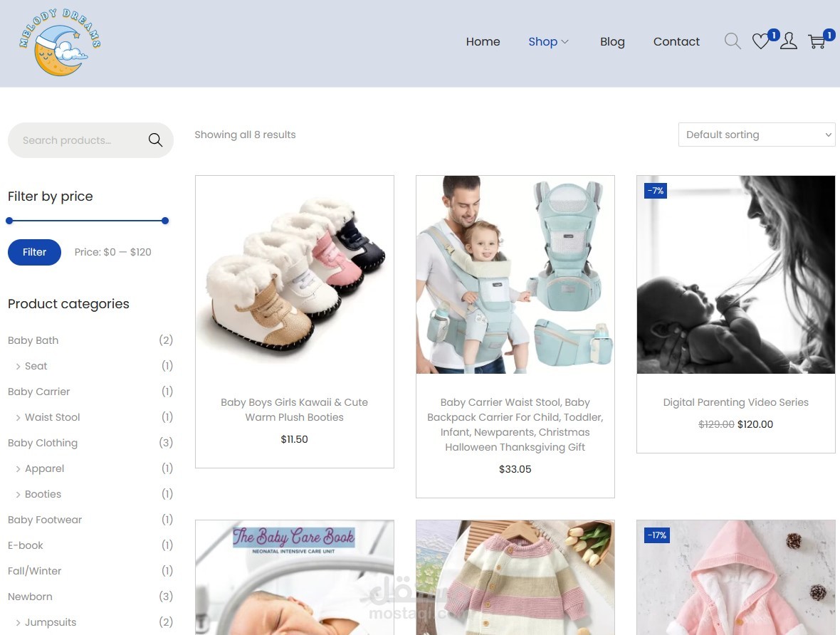Click the -17% sale badge
The image size is (840, 635).
click(657, 535)
